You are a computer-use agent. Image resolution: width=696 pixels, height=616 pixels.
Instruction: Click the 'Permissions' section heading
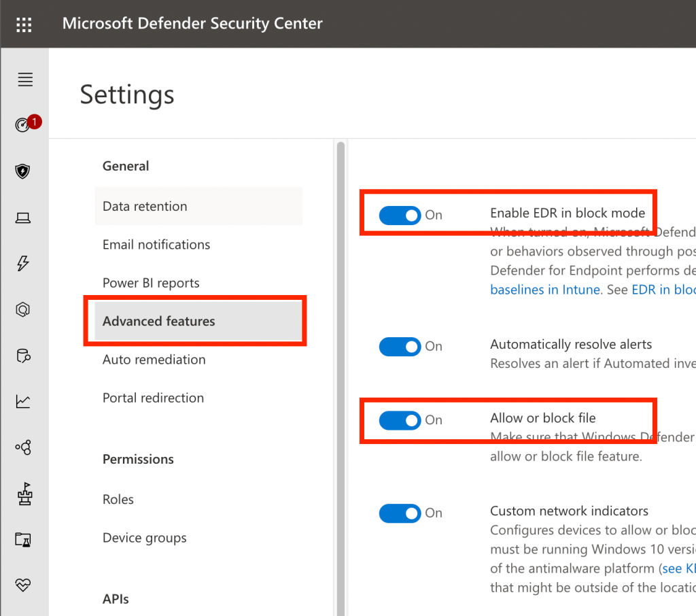click(138, 459)
